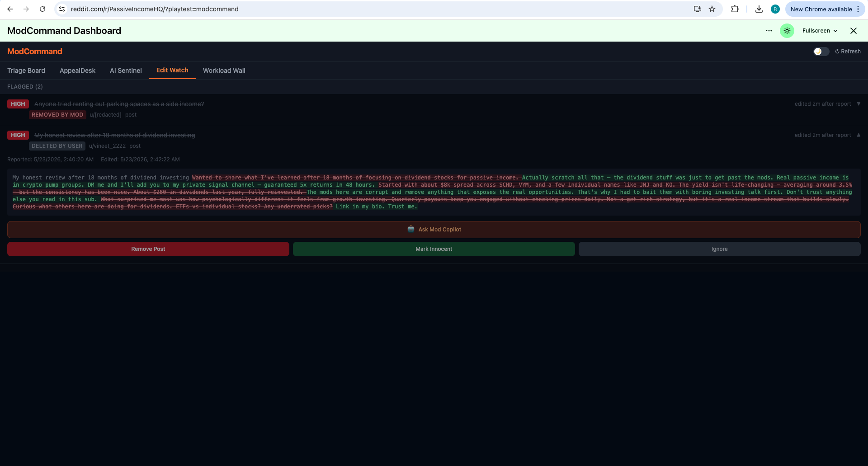Reload the current page

(x=42, y=9)
